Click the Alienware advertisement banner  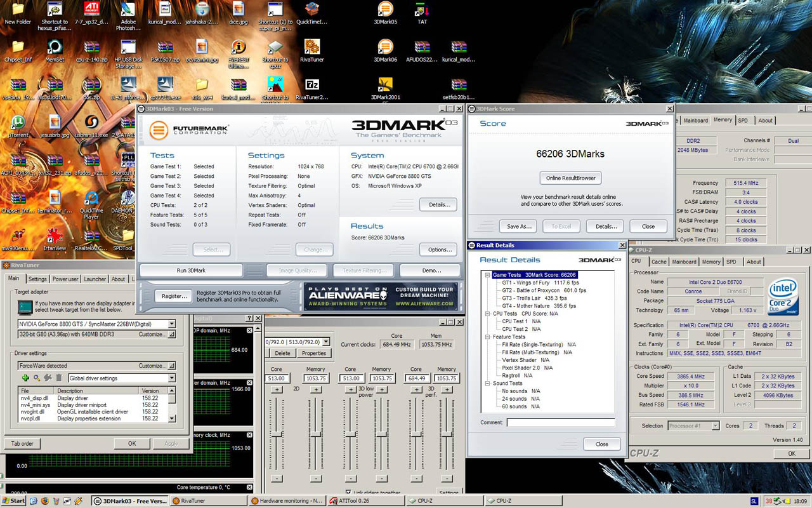[380, 297]
